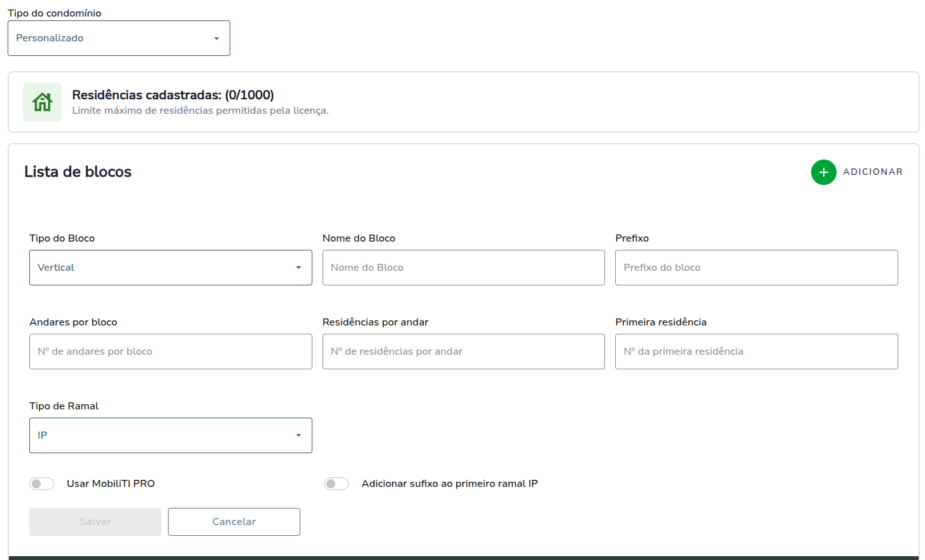Click the Tipo de Ramal label
Screen dimensions: 925x560
point(64,406)
